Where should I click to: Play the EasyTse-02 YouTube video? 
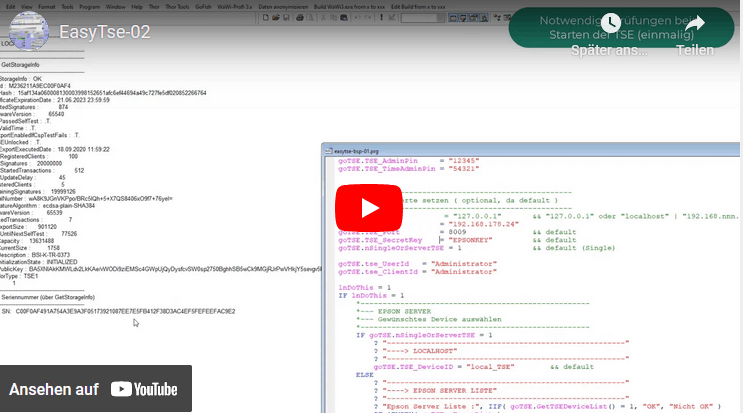pyautogui.click(x=369, y=208)
